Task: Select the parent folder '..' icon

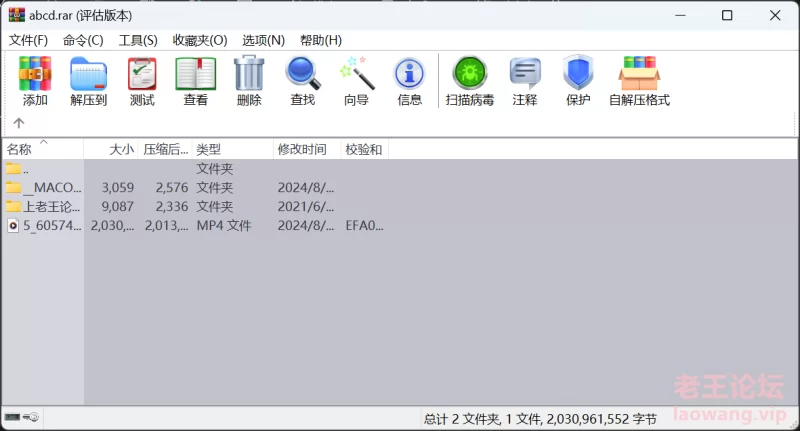Action: pyautogui.click(x=14, y=168)
